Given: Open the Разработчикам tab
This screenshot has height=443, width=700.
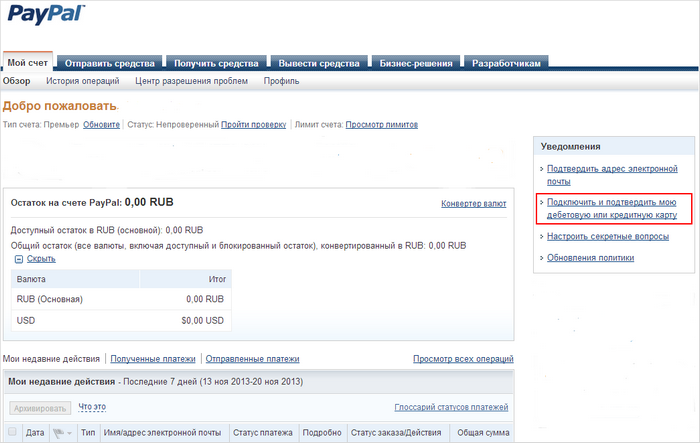Looking at the screenshot, I should pyautogui.click(x=506, y=63).
